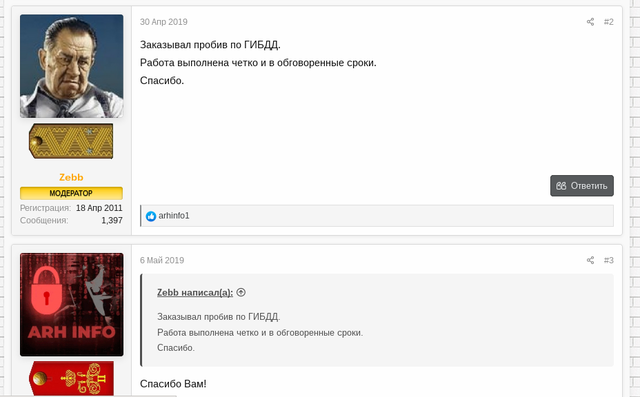Click the 'Zebb написал(а):' quote link

(x=195, y=293)
